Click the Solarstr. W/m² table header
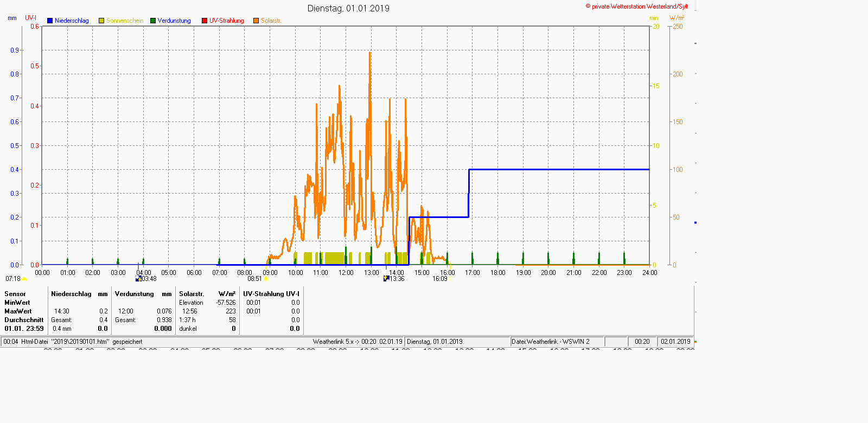The width and height of the screenshot is (868, 423). pos(207,294)
